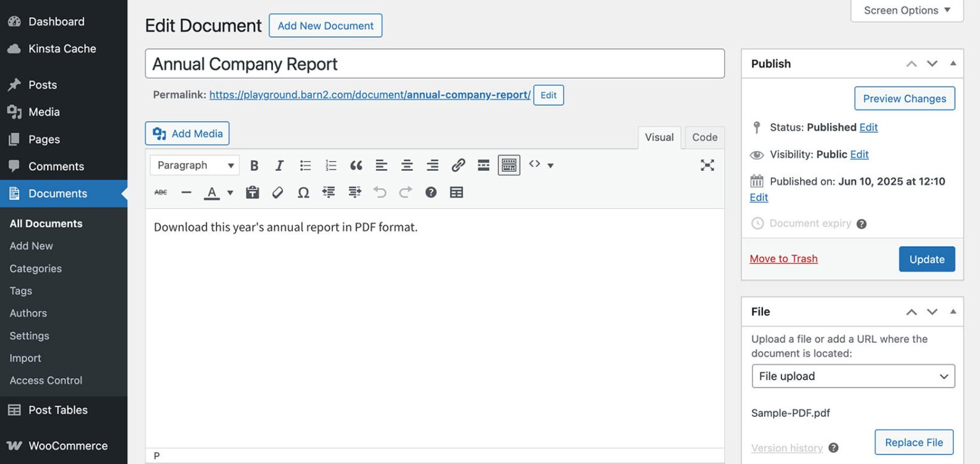The width and height of the screenshot is (980, 464).
Task: Toggle bold formatting in the editor
Action: 254,164
